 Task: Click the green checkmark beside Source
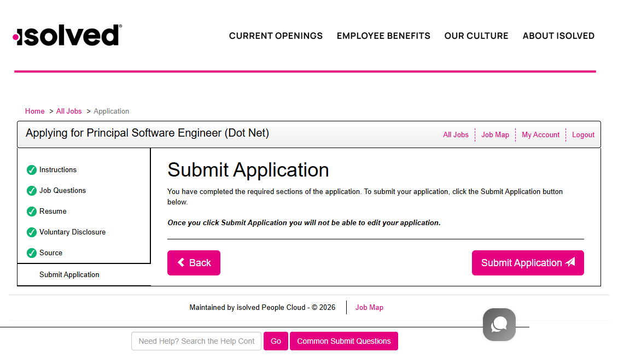pyautogui.click(x=32, y=253)
